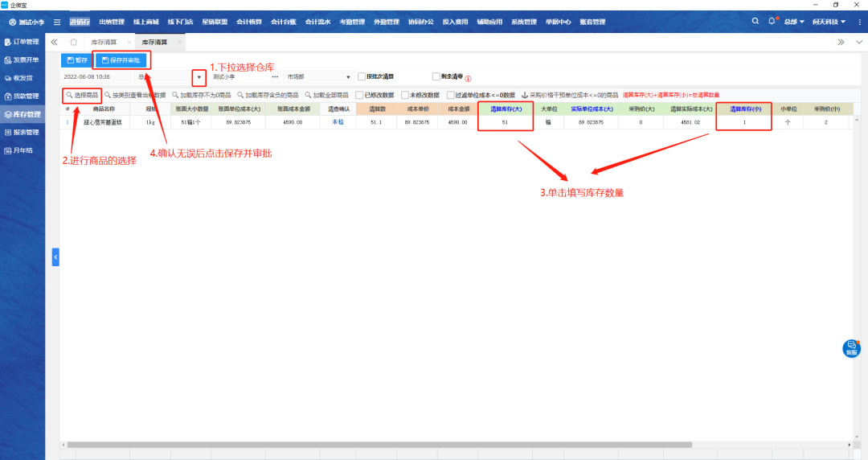Click the home icon tab

[73, 42]
